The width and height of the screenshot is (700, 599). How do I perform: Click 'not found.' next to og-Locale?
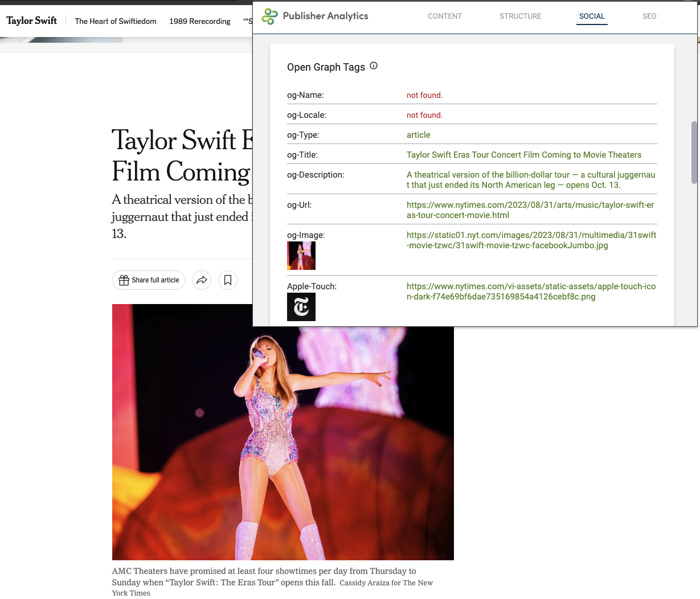424,115
